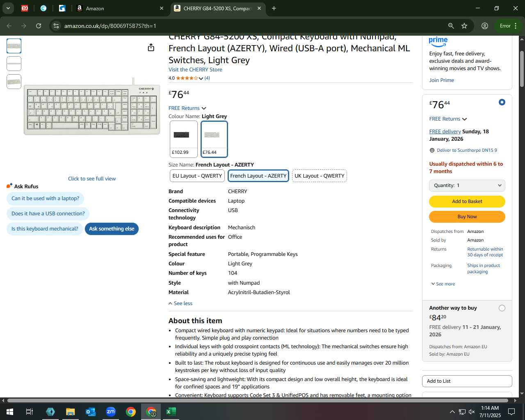
Task: Open the Quantity dropdown
Action: coord(467,185)
